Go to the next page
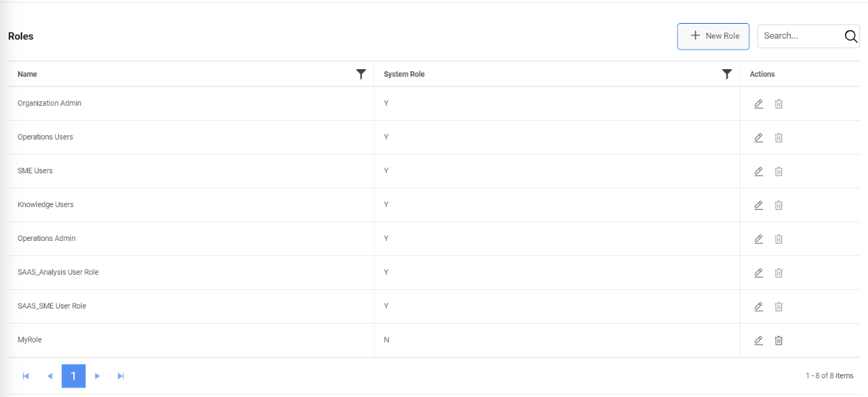The height and width of the screenshot is (397, 868). (97, 375)
